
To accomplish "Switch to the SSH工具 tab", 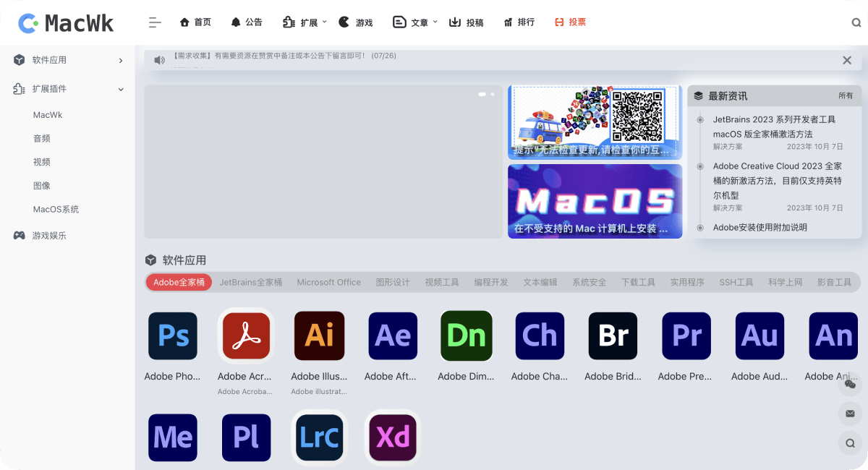I will tap(736, 282).
